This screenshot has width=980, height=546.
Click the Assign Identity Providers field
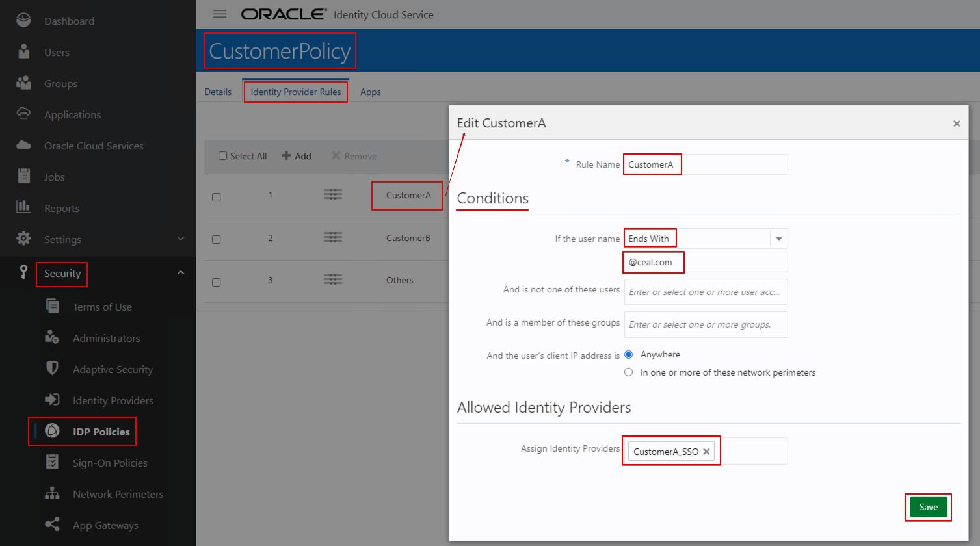(x=706, y=451)
